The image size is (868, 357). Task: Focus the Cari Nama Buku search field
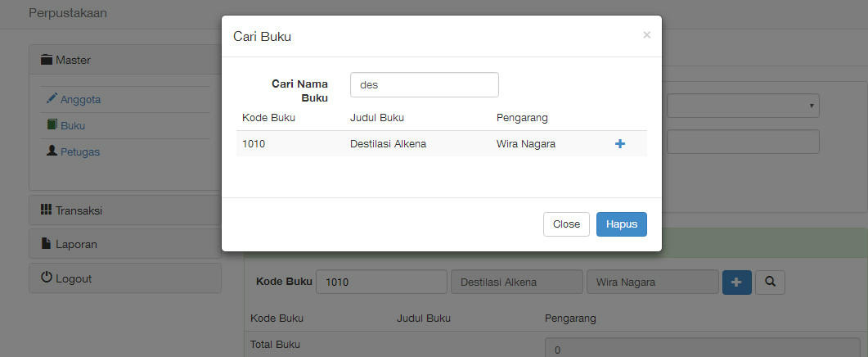425,85
